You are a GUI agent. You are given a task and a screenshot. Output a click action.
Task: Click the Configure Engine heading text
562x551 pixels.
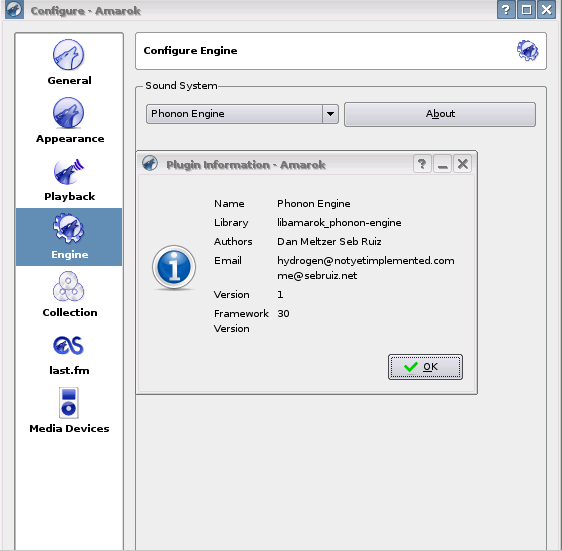(190, 51)
